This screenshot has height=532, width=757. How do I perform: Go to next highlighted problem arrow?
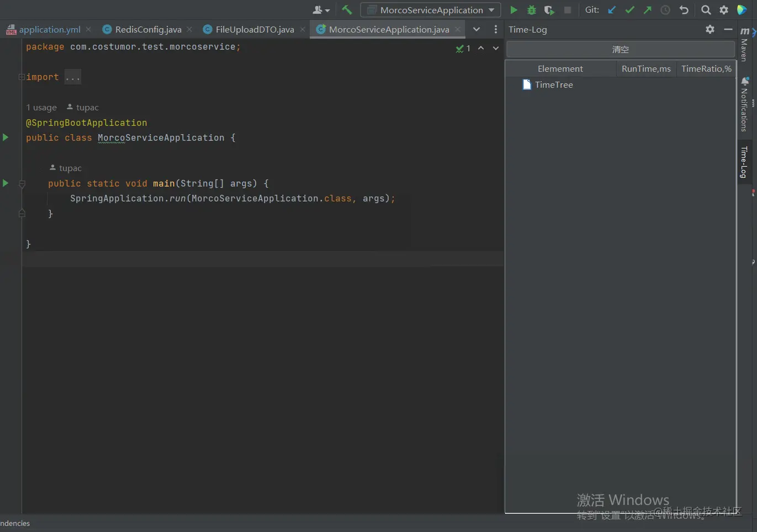496,48
